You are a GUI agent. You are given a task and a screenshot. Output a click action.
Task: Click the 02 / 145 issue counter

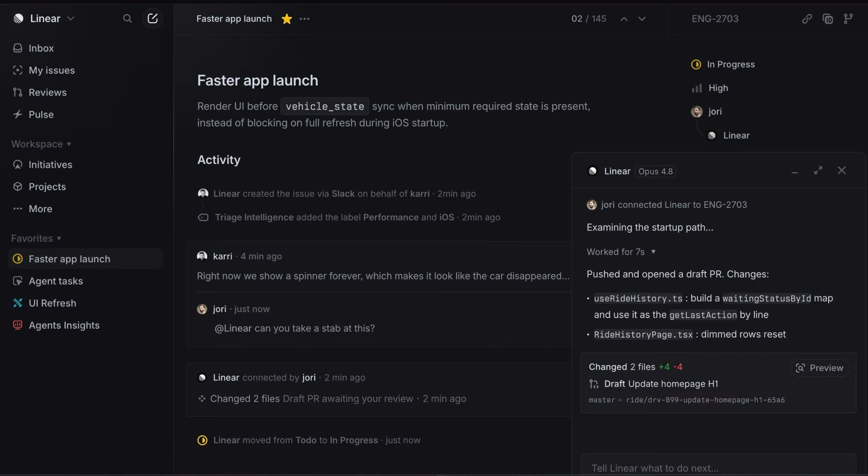[589, 19]
